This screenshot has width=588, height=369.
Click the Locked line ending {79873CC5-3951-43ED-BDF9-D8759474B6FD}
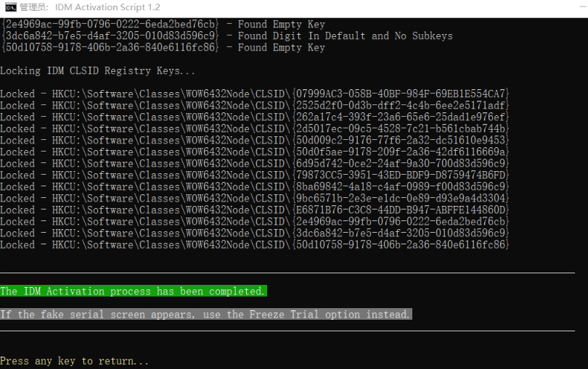coord(255,175)
